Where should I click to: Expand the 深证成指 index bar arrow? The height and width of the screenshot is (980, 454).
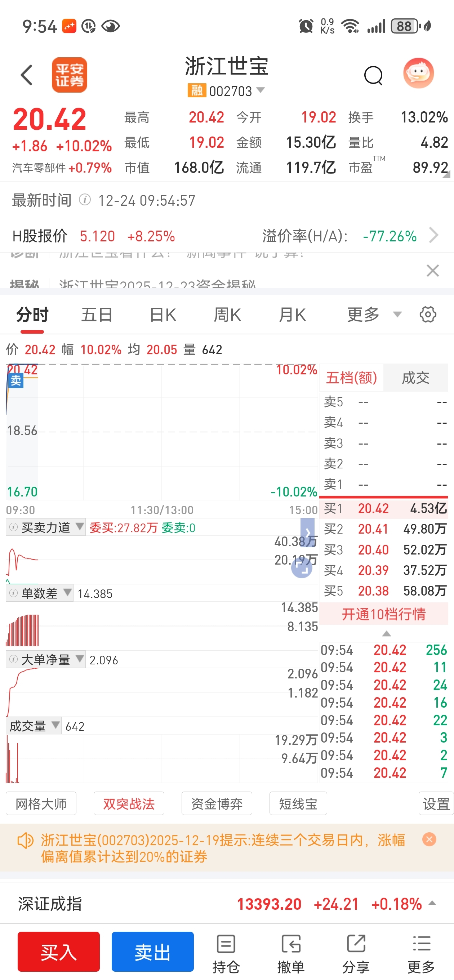pyautogui.click(x=432, y=903)
